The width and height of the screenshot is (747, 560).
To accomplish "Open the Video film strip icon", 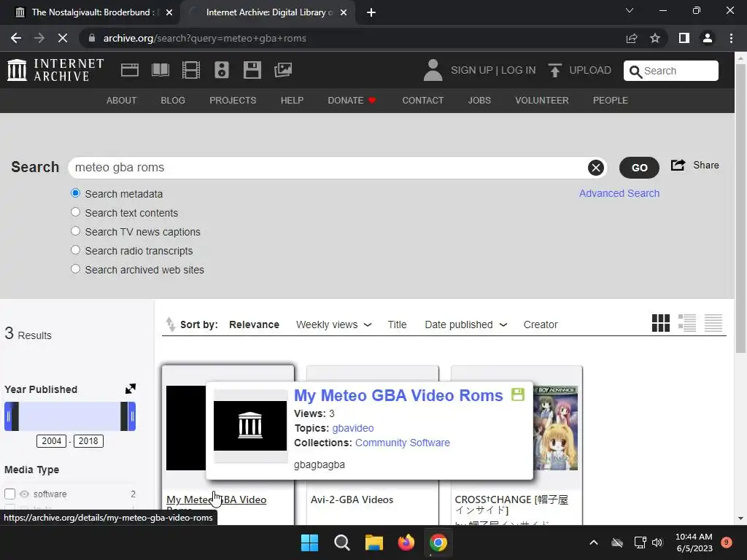I will (x=191, y=70).
